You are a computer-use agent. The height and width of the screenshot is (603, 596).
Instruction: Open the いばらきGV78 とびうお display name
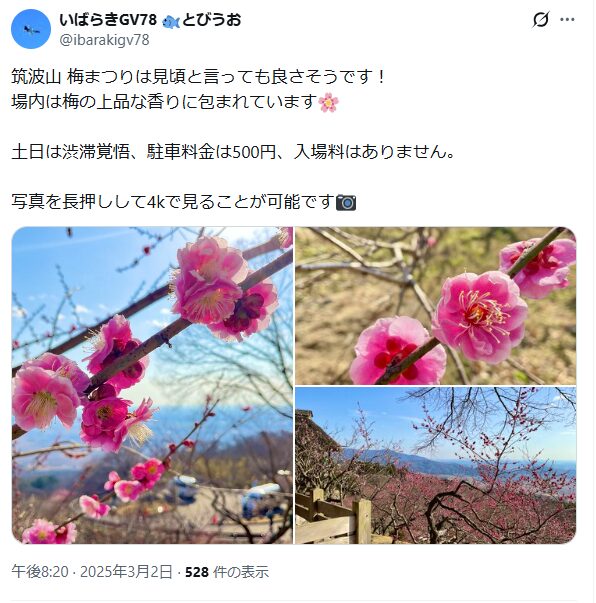pos(150,20)
